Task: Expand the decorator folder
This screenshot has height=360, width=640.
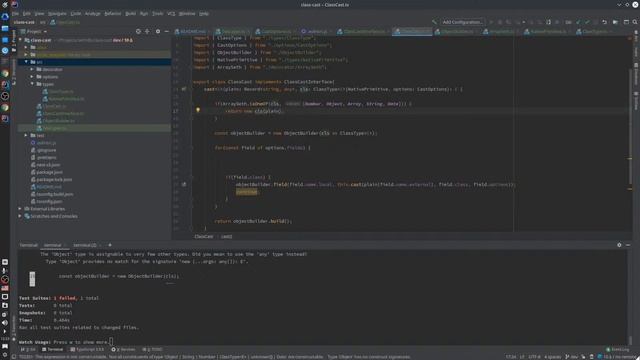Action: click(32, 69)
